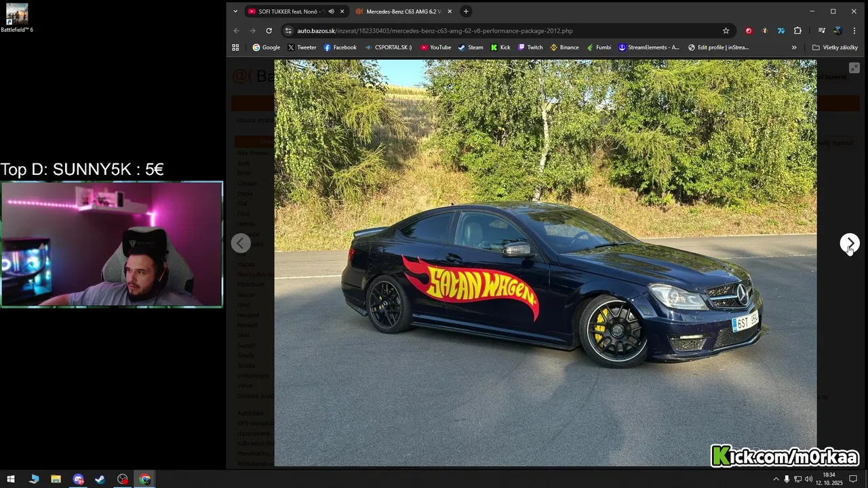The width and height of the screenshot is (868, 488).
Task: Open the StreamElements bookmark
Action: (x=649, y=47)
